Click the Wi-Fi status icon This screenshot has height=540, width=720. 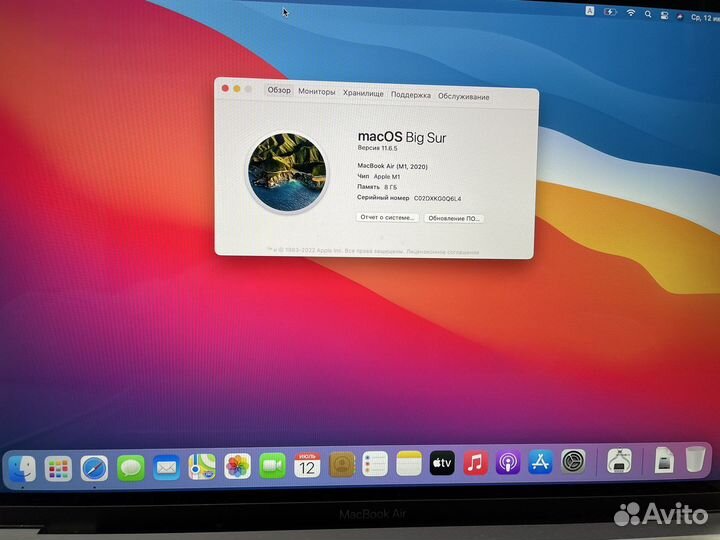(x=631, y=13)
